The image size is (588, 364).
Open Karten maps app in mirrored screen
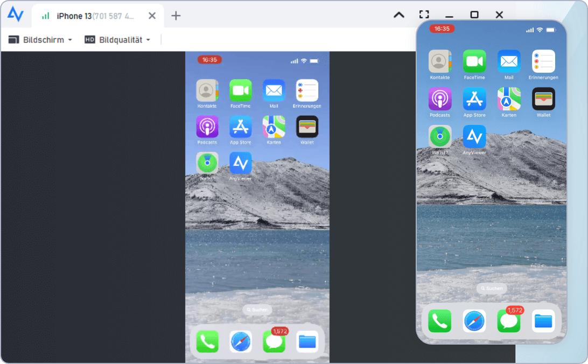[x=274, y=127]
